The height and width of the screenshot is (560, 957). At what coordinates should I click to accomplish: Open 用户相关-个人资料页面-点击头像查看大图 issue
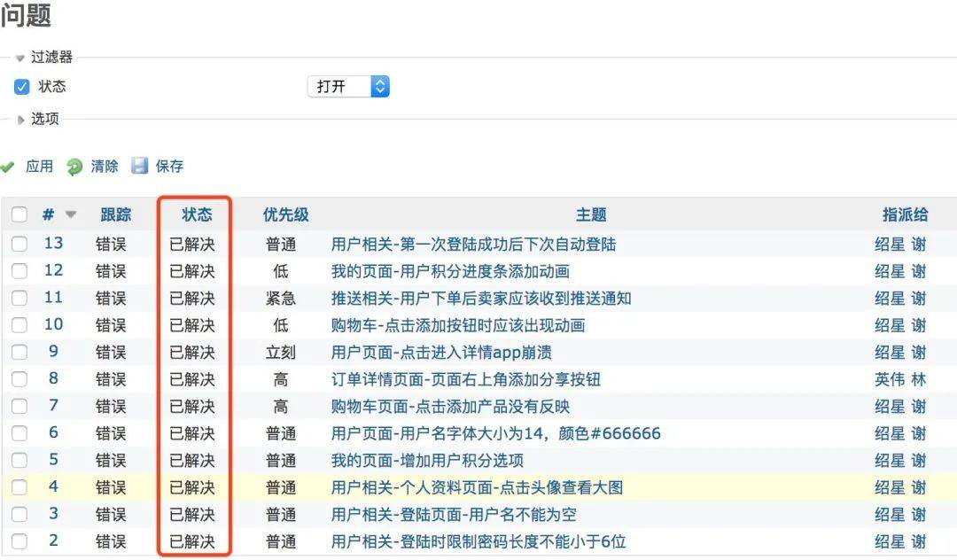point(478,487)
